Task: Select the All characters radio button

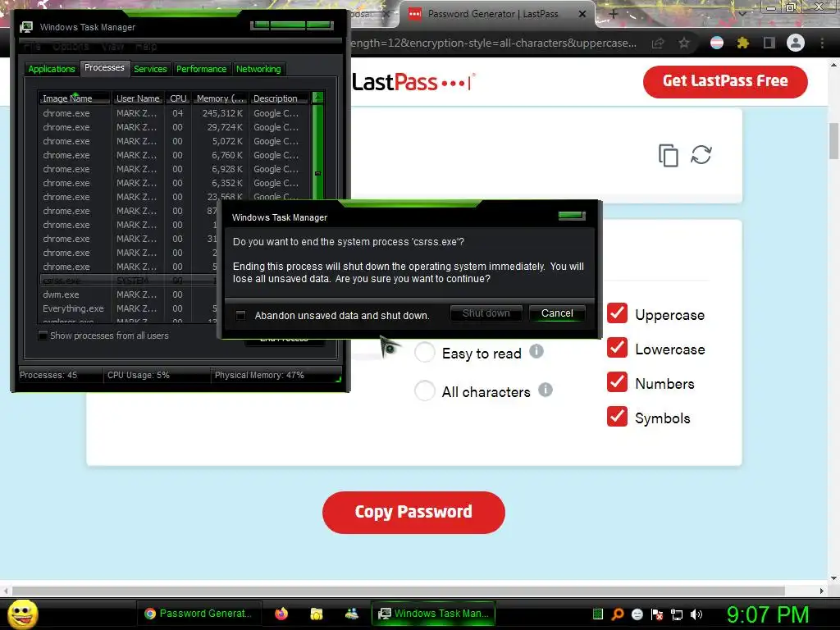Action: click(x=425, y=390)
